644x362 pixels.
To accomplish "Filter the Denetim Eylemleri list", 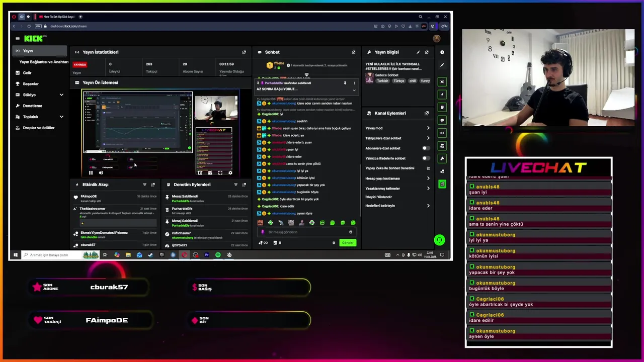I will [235, 185].
